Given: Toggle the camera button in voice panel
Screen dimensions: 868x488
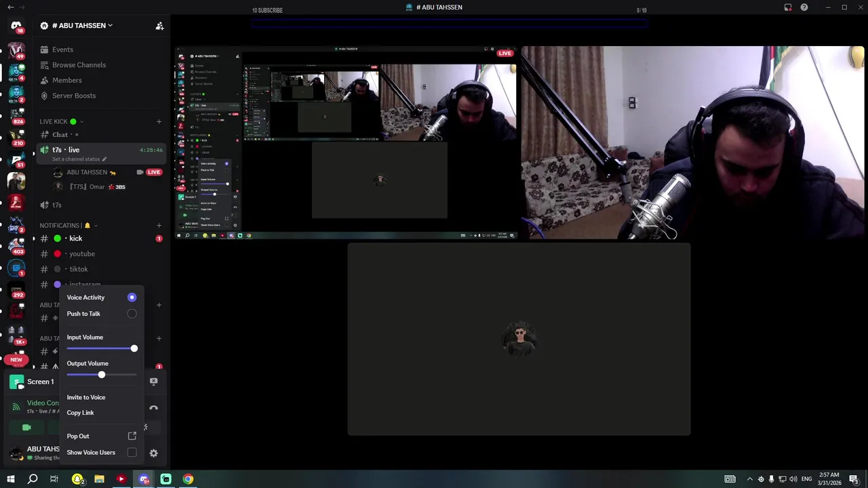Looking at the screenshot, I should (26, 428).
